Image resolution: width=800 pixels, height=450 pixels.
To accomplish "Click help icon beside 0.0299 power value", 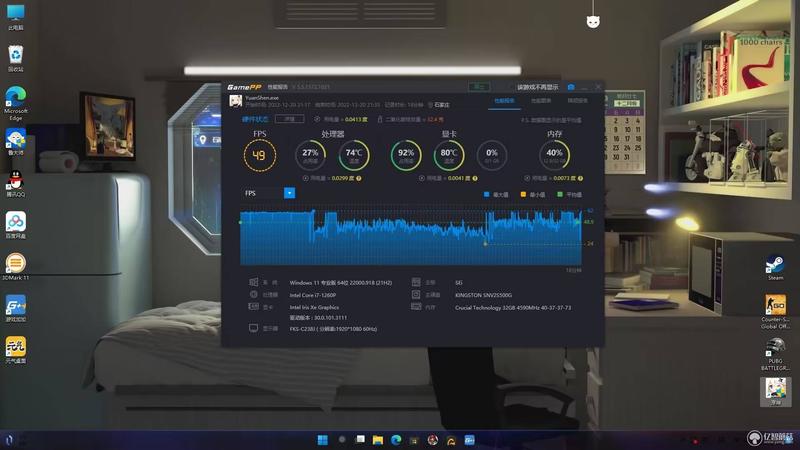I will (359, 179).
